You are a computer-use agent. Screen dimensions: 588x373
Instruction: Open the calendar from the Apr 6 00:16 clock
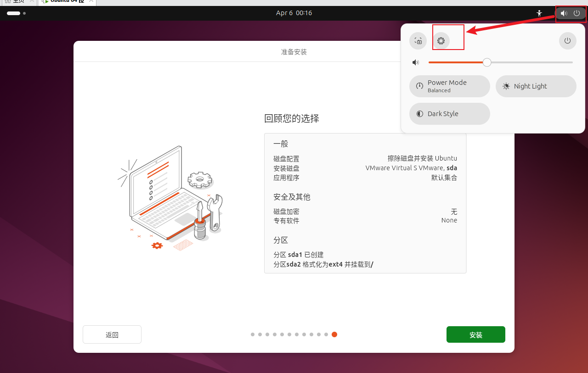294,13
